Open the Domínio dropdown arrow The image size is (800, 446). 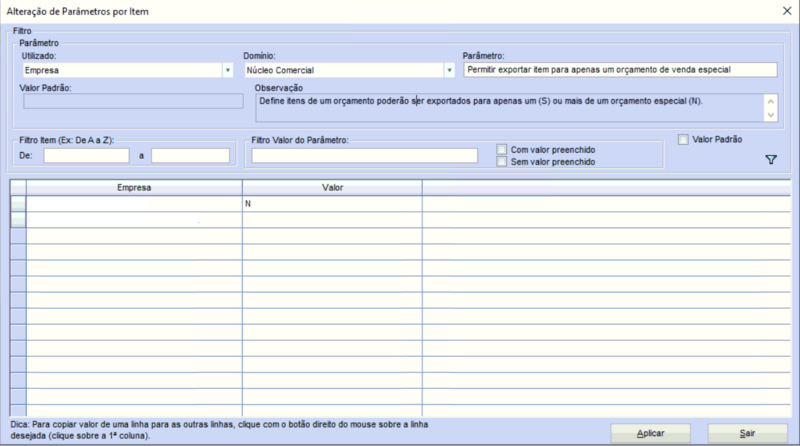[449, 70]
